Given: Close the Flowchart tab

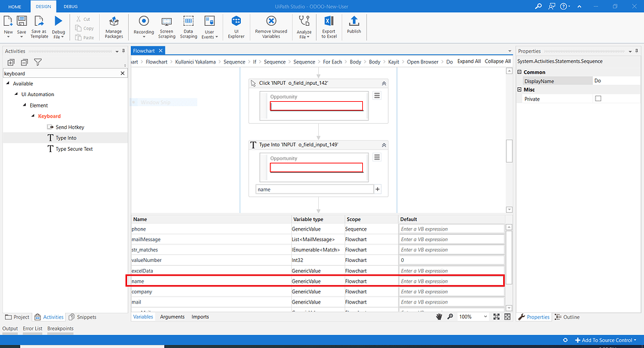Looking at the screenshot, I should pos(160,50).
